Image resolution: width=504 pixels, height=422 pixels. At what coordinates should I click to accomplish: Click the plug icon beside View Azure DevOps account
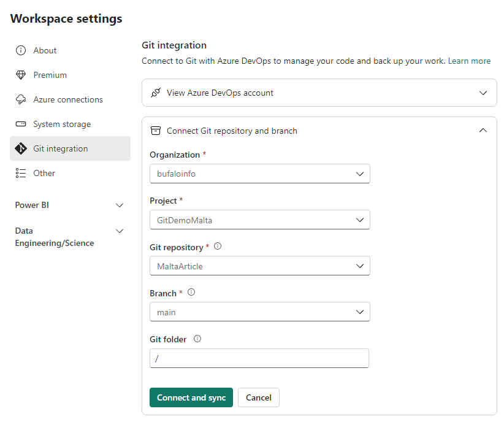click(156, 93)
